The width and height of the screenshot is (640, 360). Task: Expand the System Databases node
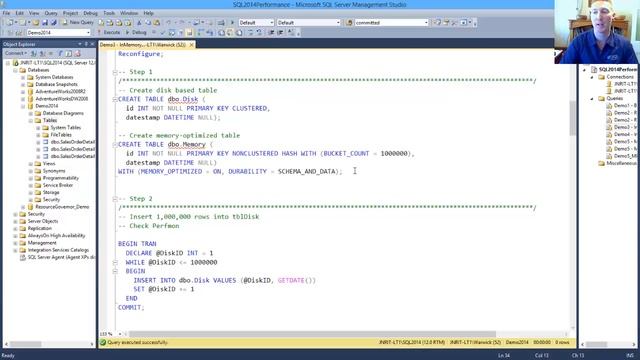tap(23, 77)
